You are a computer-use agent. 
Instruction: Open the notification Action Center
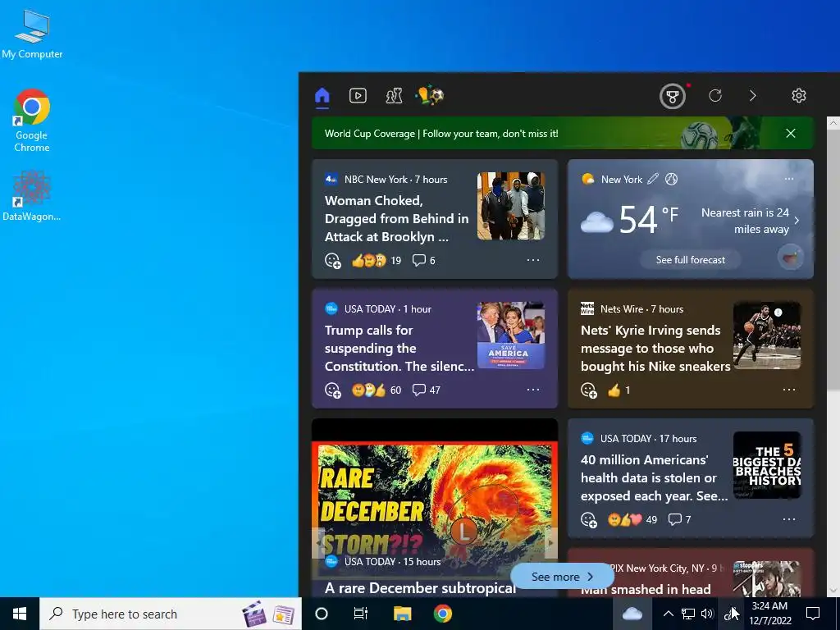[x=813, y=614]
